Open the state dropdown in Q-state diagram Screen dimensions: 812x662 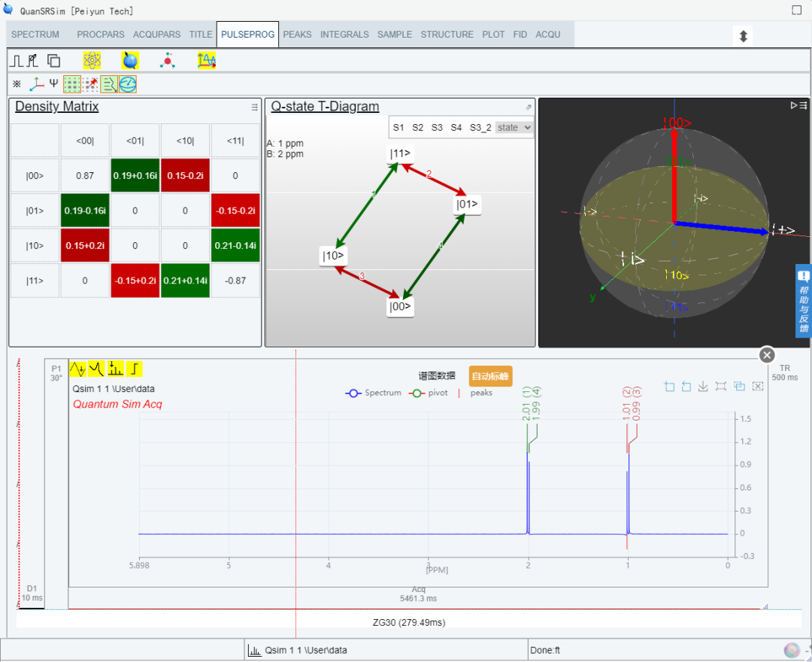[514, 128]
